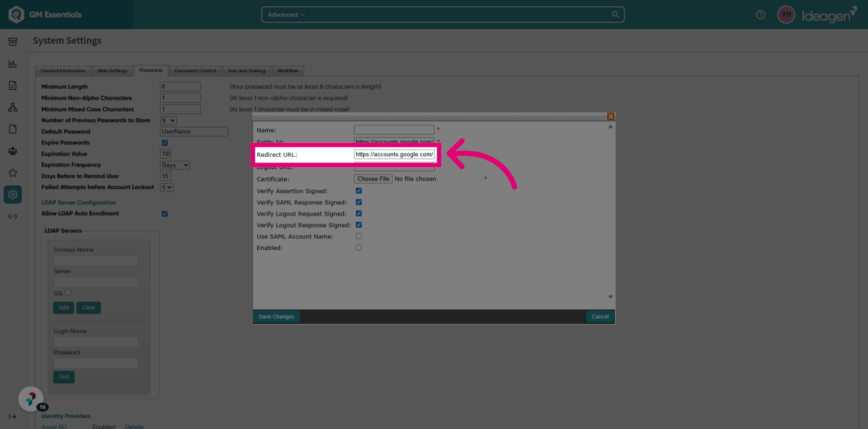Open Expiration Frequency Days dropdown
The height and width of the screenshot is (429, 868).
point(175,165)
